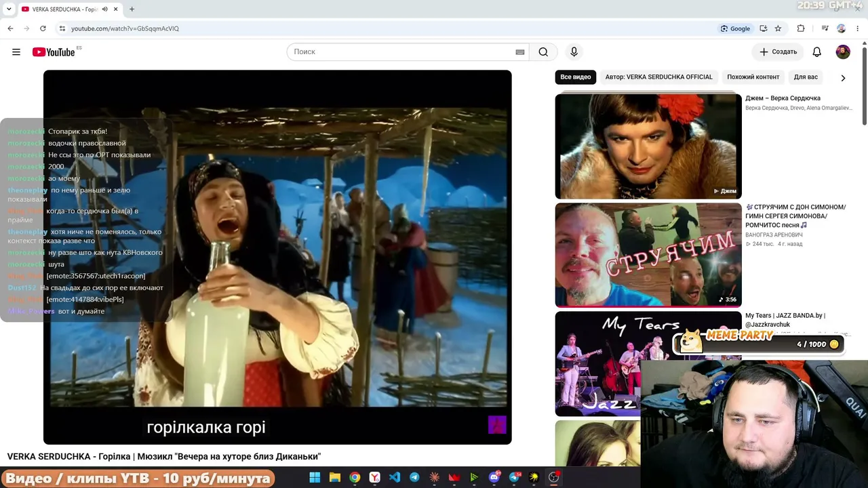
Task: Open YouTube notifications bell
Action: [x=817, y=52]
